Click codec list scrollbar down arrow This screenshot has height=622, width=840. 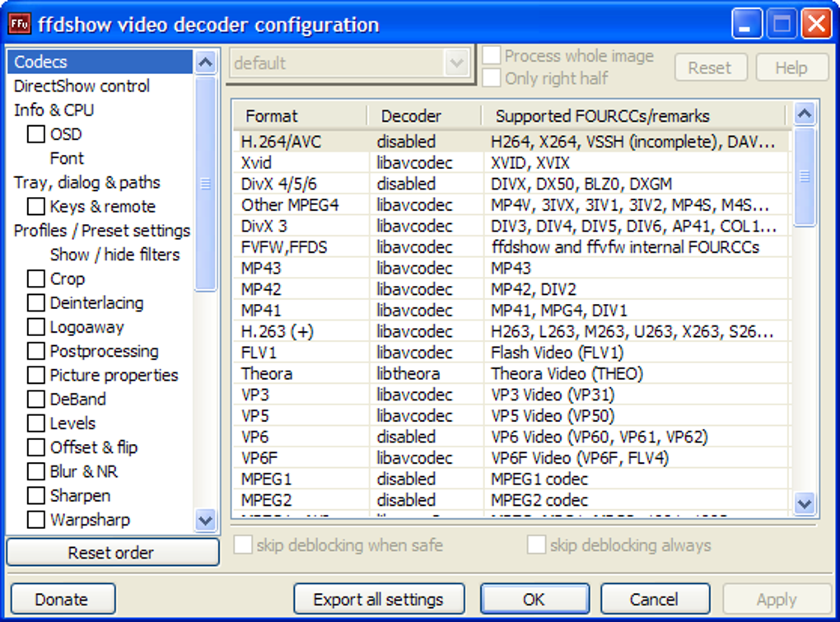pos(805,503)
